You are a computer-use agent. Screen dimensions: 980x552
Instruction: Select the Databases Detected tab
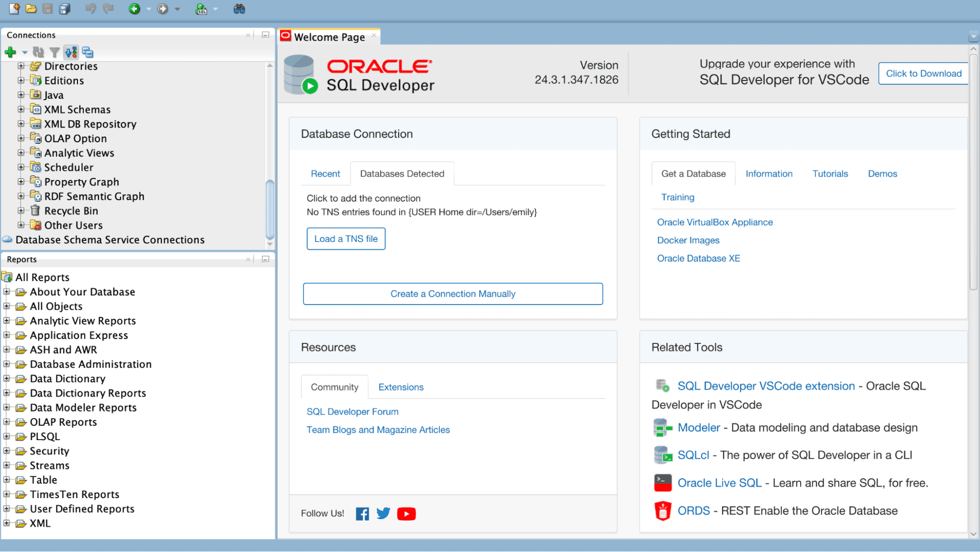(x=402, y=174)
